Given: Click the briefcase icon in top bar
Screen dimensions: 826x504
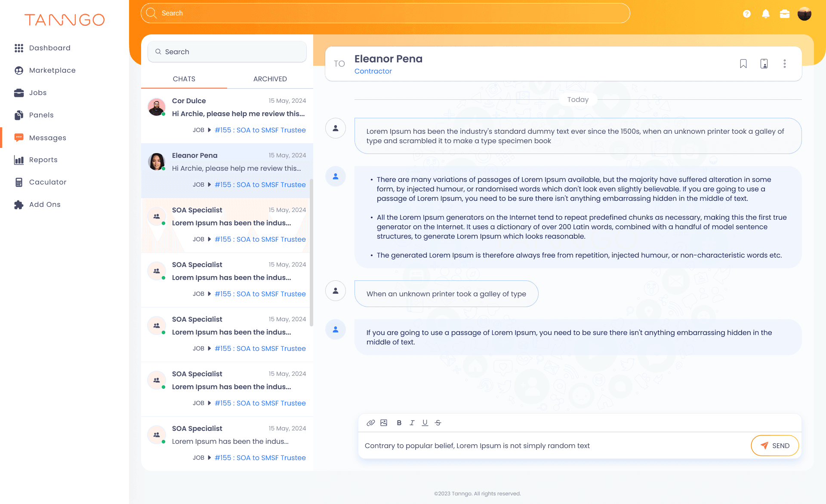Looking at the screenshot, I should (785, 14).
